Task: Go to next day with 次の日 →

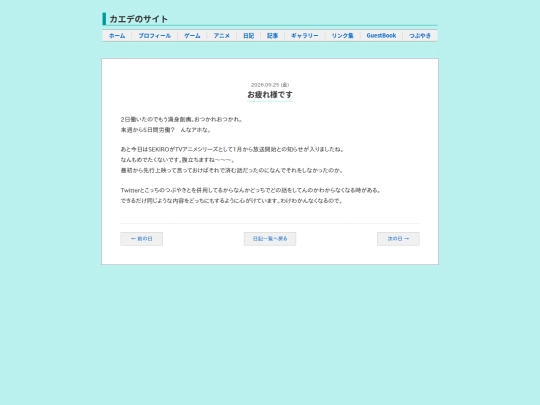Action: [398, 239]
